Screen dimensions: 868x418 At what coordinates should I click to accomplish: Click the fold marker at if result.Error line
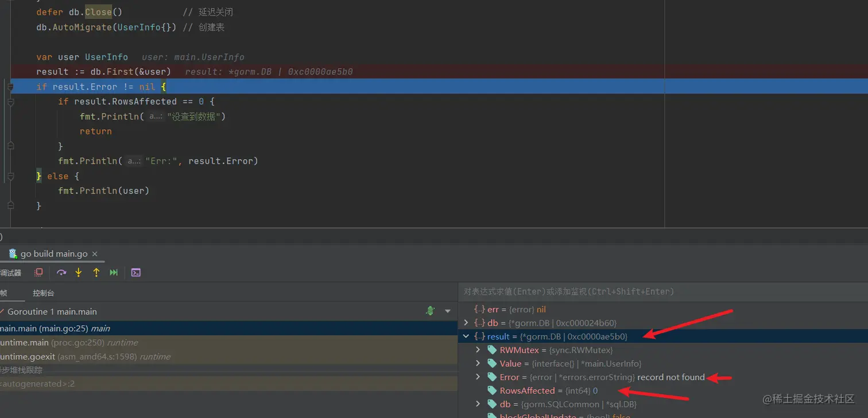pyautogui.click(x=10, y=87)
